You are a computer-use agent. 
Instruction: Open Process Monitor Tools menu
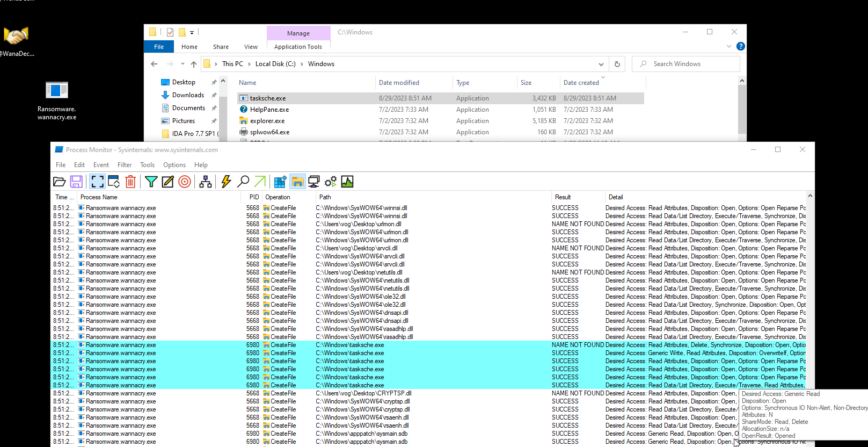tap(147, 165)
